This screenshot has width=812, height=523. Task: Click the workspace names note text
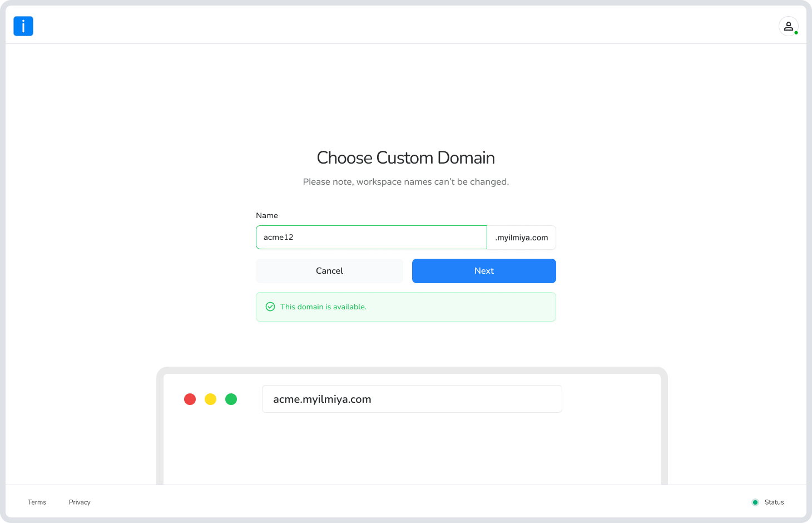[405, 182]
